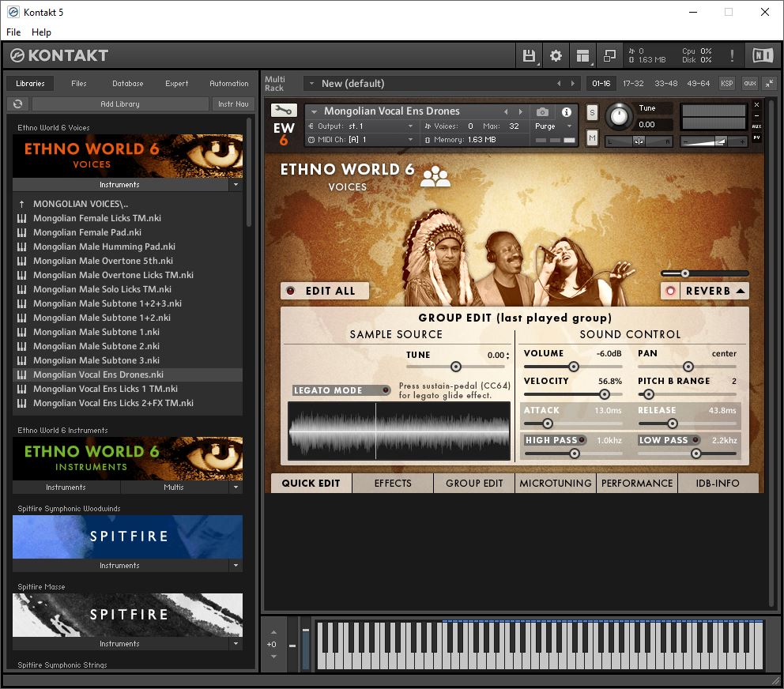Click the next instrument arrow
Image resolution: width=784 pixels, height=689 pixels.
click(521, 111)
